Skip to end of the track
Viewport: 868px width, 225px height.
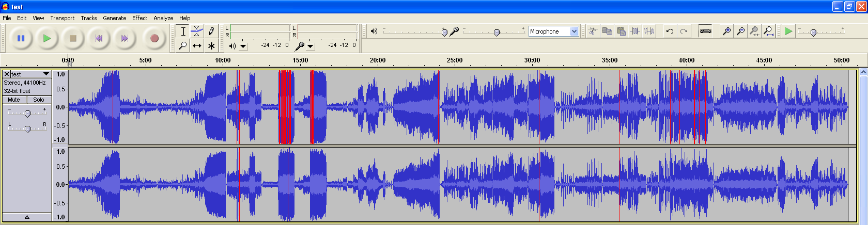coord(125,38)
